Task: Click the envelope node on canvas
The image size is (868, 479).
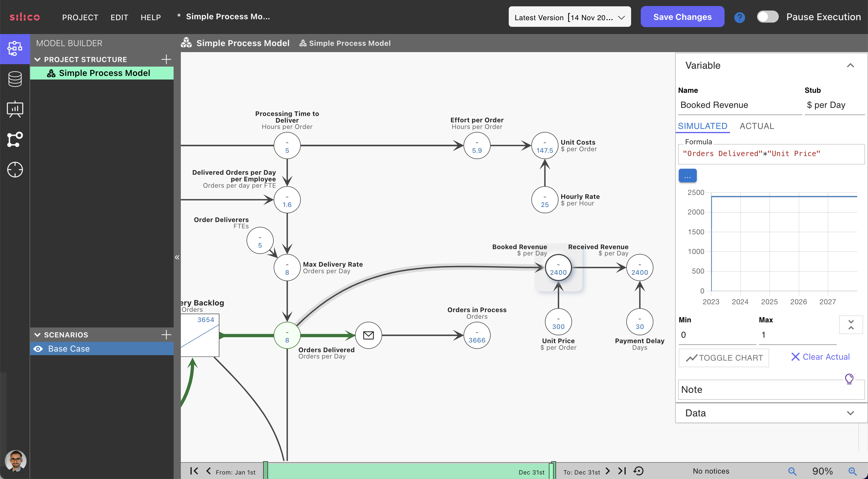Action: pos(368,335)
